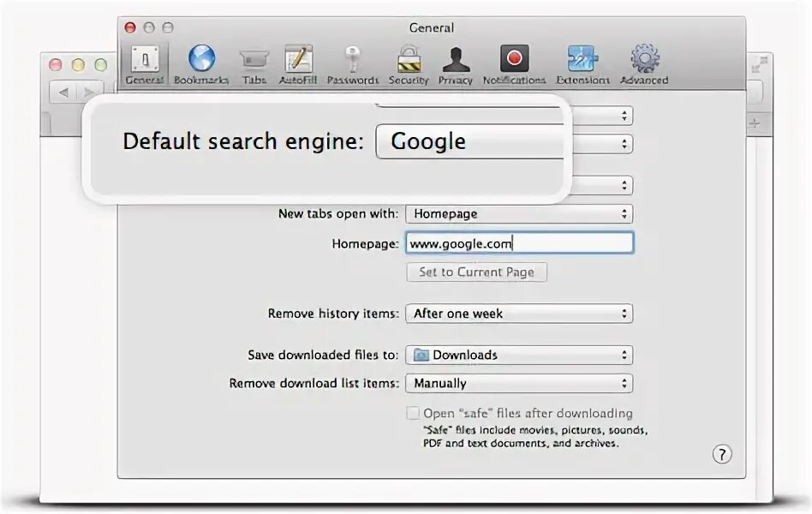This screenshot has height=514, width=812.
Task: Open the Passwords key icon
Action: coord(352,58)
